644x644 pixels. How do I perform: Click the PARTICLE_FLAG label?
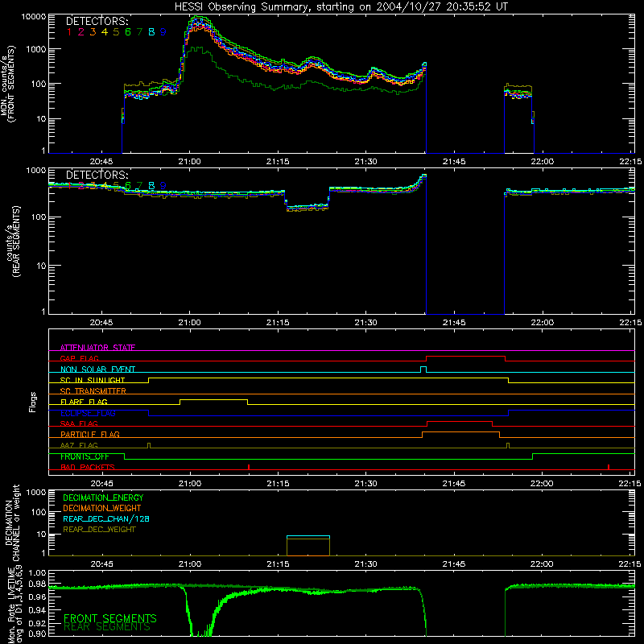click(x=90, y=434)
